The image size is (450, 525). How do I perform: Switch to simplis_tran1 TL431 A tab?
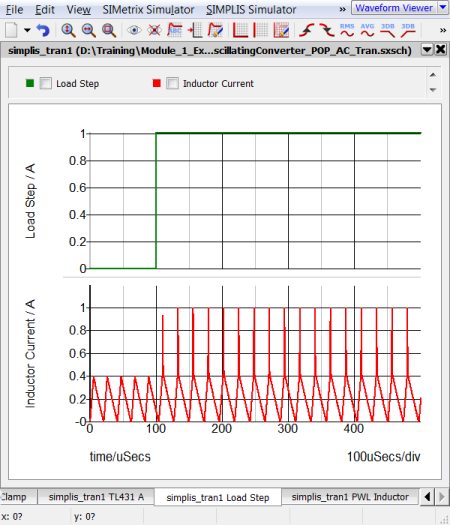coord(96,497)
